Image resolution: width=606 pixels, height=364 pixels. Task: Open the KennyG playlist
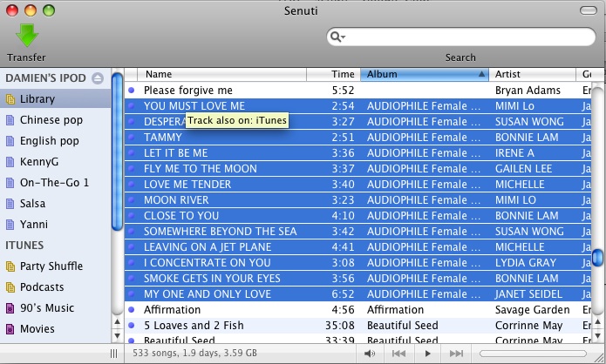click(x=40, y=162)
